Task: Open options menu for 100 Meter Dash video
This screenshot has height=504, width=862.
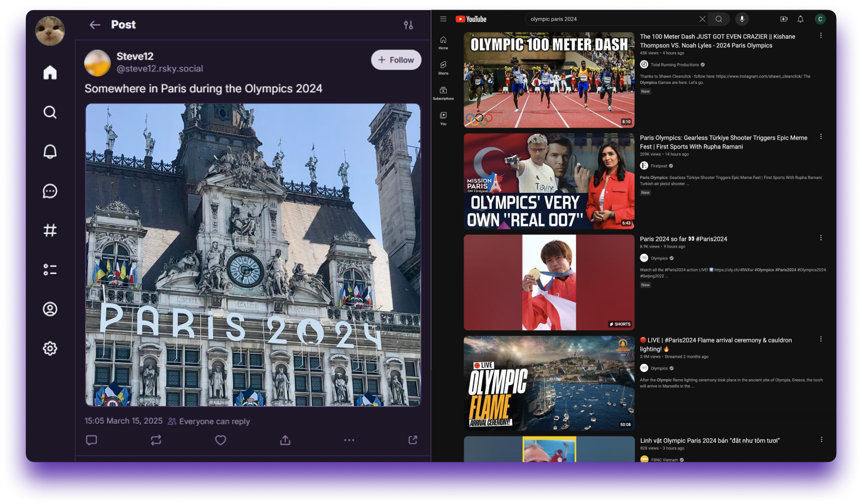Action: click(821, 35)
